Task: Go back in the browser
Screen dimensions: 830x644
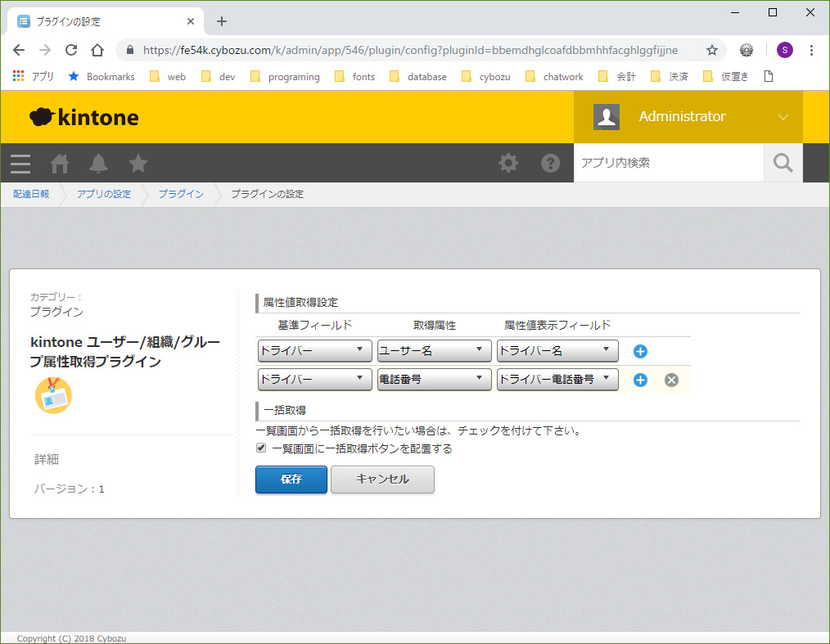Action: point(19,50)
